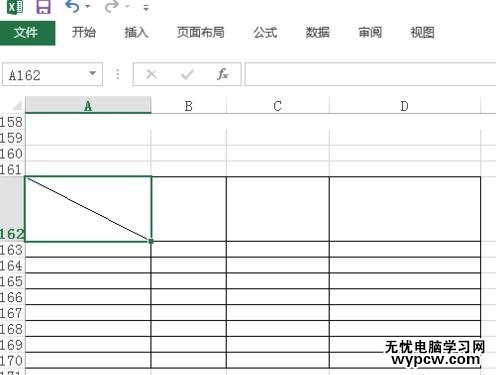Click cell C162 in the table
Screen dimensions: 496x375
(278, 209)
